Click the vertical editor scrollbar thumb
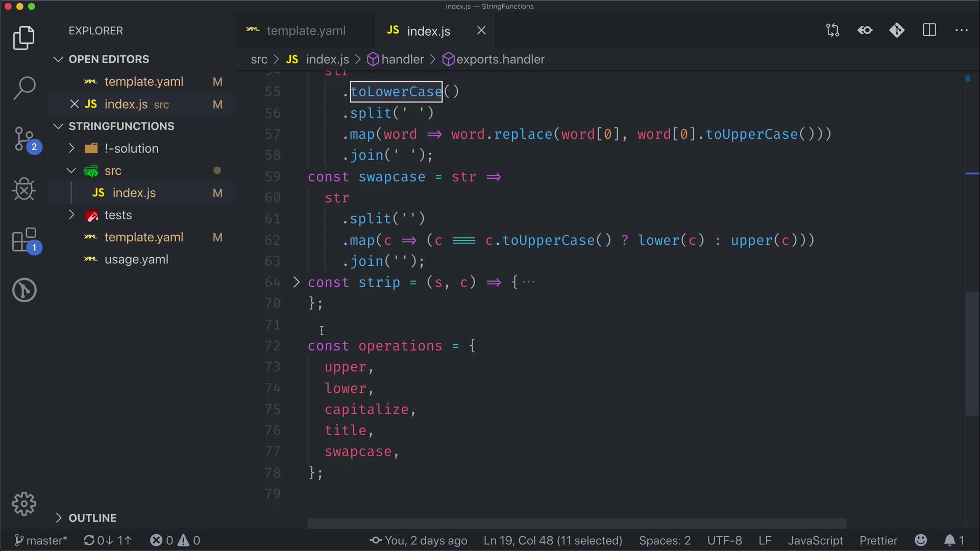This screenshot has width=980, height=551. 971,353
